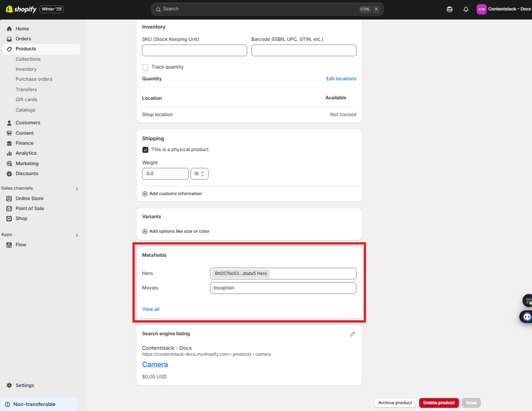
Task: Click the Content icon in sidebar
Action: (x=9, y=133)
